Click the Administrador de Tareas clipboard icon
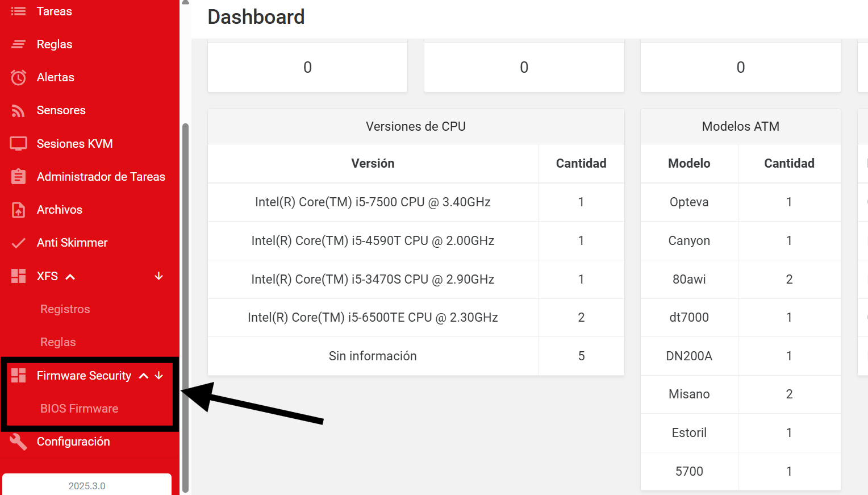Image resolution: width=868 pixels, height=495 pixels. pos(18,177)
